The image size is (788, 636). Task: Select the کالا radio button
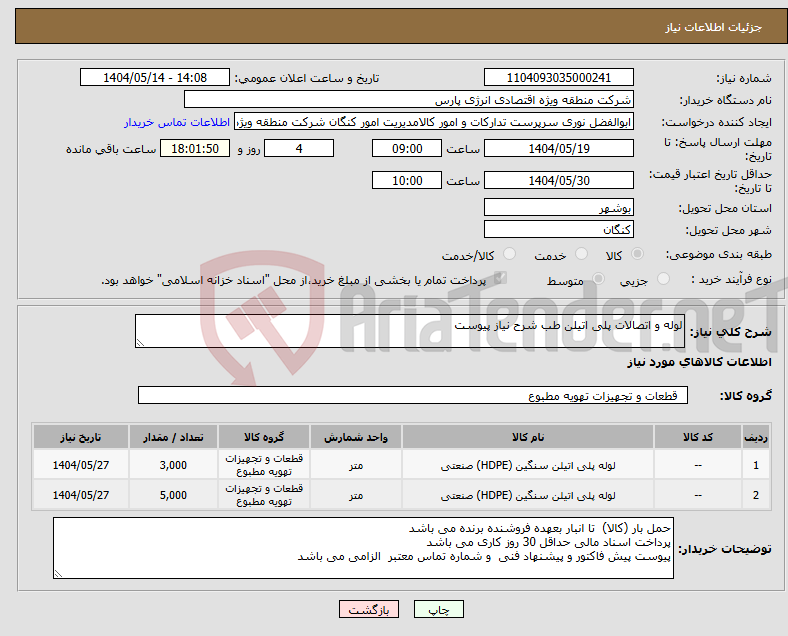tap(637, 254)
